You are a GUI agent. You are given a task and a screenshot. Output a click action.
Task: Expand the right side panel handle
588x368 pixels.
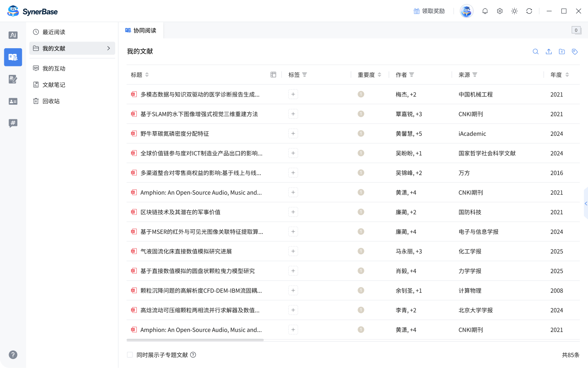(x=586, y=203)
